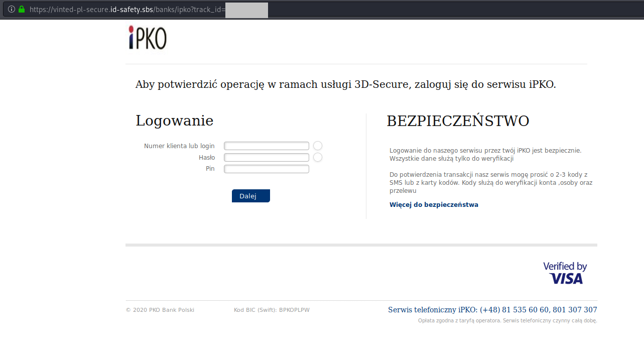Click the site information icon in address bar
The image size is (644, 348).
11,9
